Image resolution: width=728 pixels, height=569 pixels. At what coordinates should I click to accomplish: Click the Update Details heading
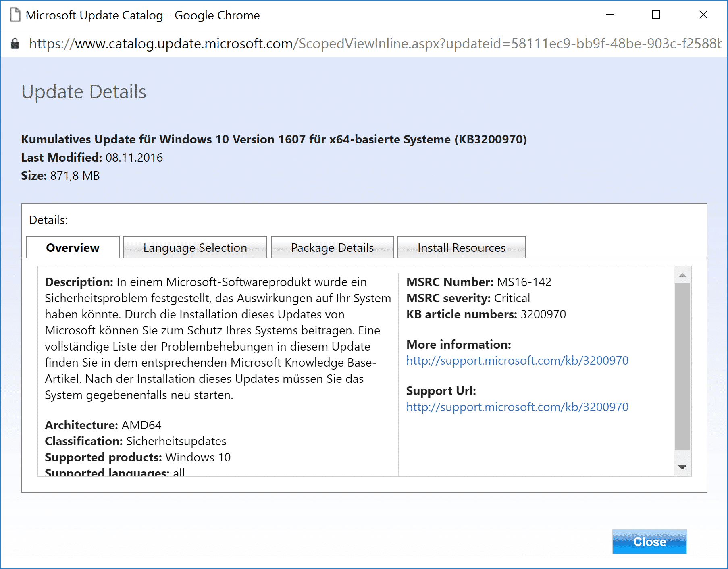tap(84, 92)
